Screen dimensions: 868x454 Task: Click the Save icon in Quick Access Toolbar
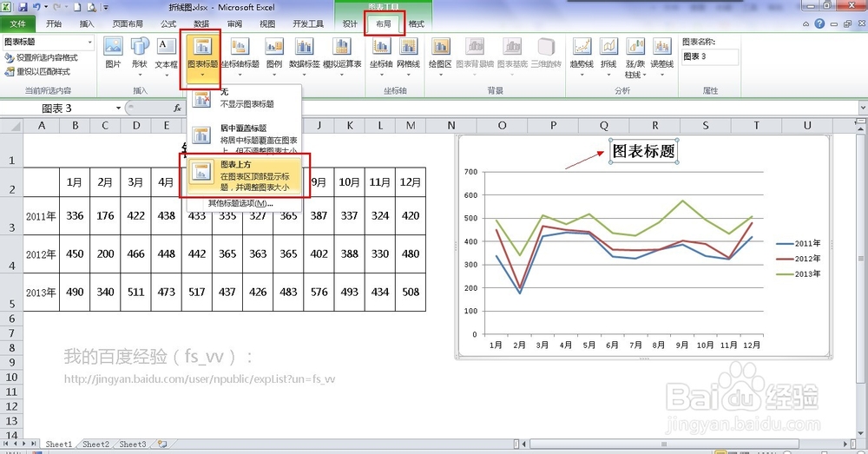click(23, 7)
